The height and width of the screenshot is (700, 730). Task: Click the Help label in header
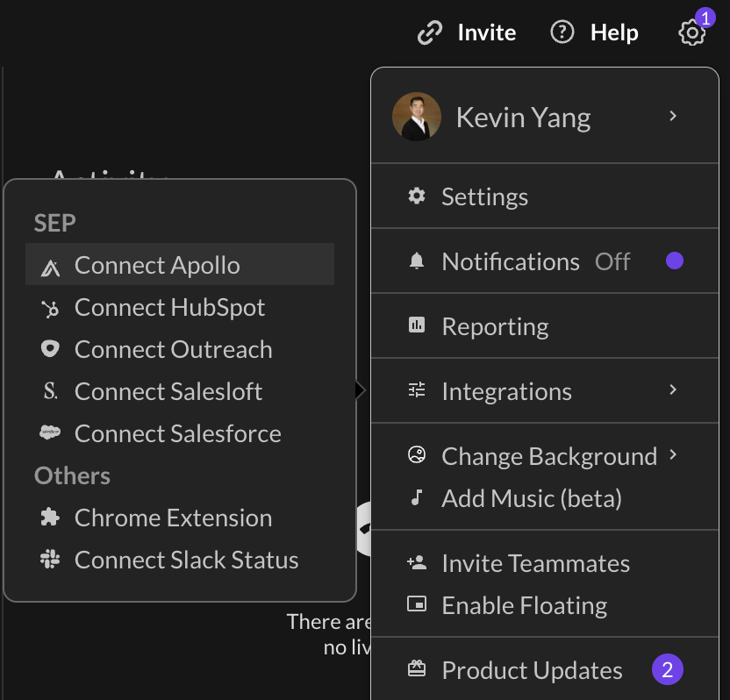(614, 33)
